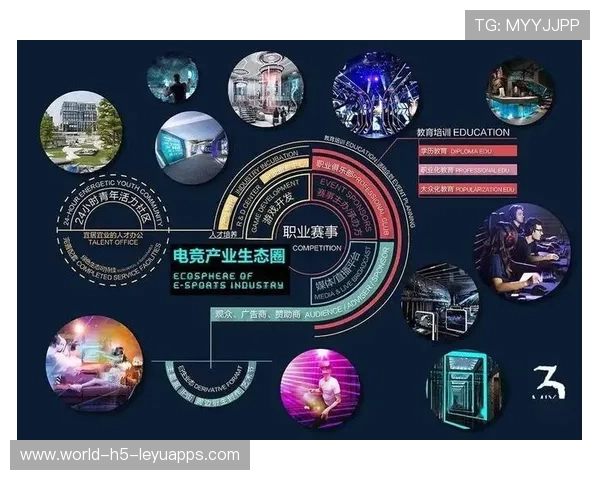600x480 pixels.
Task: Select the teal neon tunnel image
Action: (x=466, y=387)
